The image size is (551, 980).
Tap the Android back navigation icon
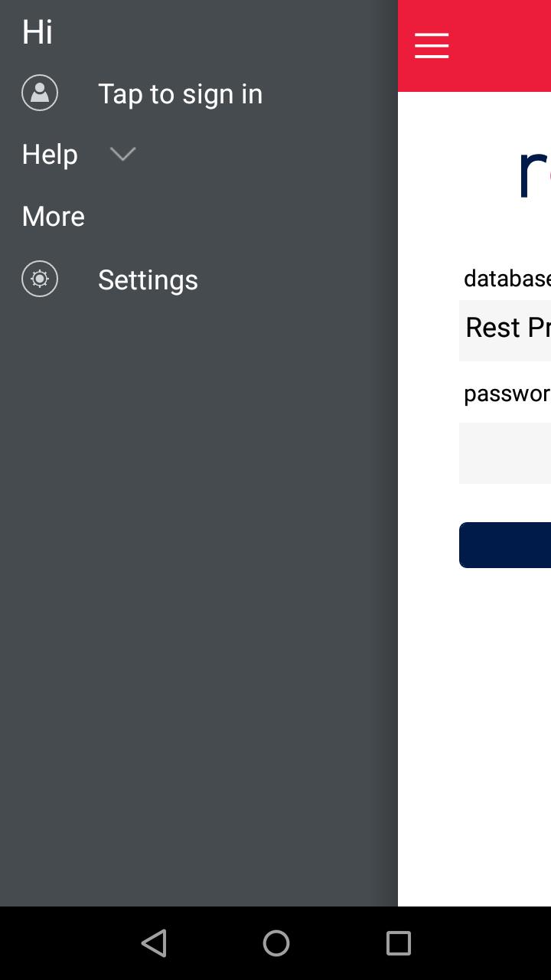point(154,943)
